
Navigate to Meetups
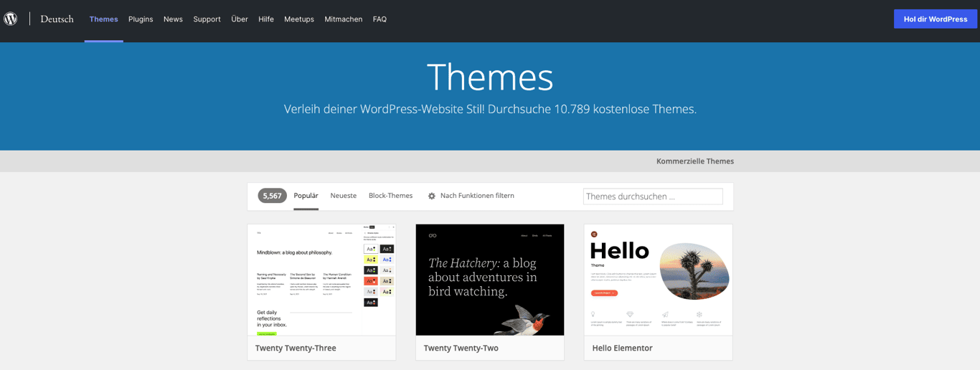point(299,19)
